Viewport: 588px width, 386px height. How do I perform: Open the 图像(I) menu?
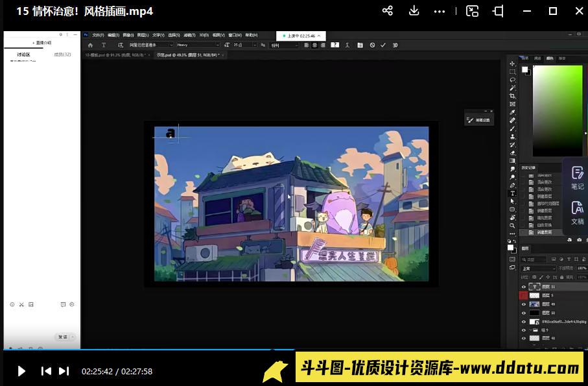coord(128,35)
